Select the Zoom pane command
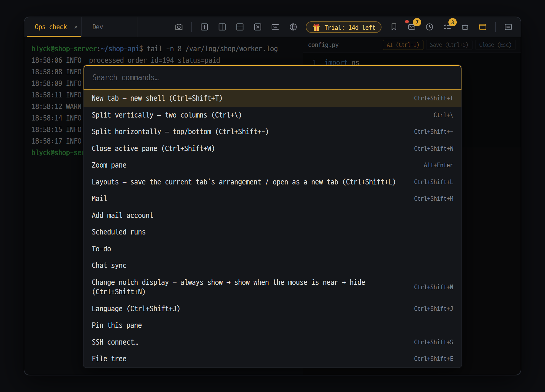The image size is (545, 392). tap(272, 165)
